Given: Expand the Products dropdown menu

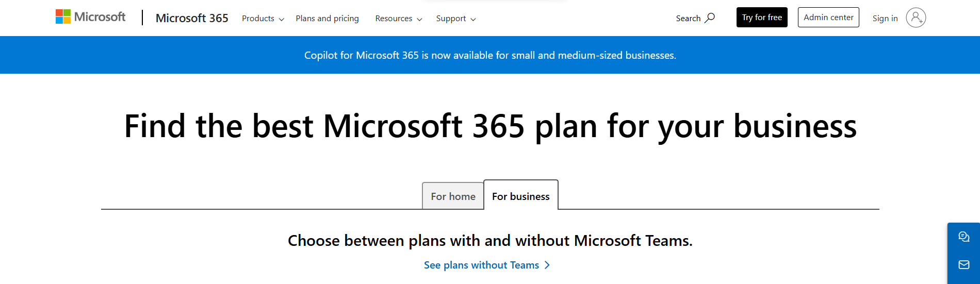Looking at the screenshot, I should tap(263, 19).
